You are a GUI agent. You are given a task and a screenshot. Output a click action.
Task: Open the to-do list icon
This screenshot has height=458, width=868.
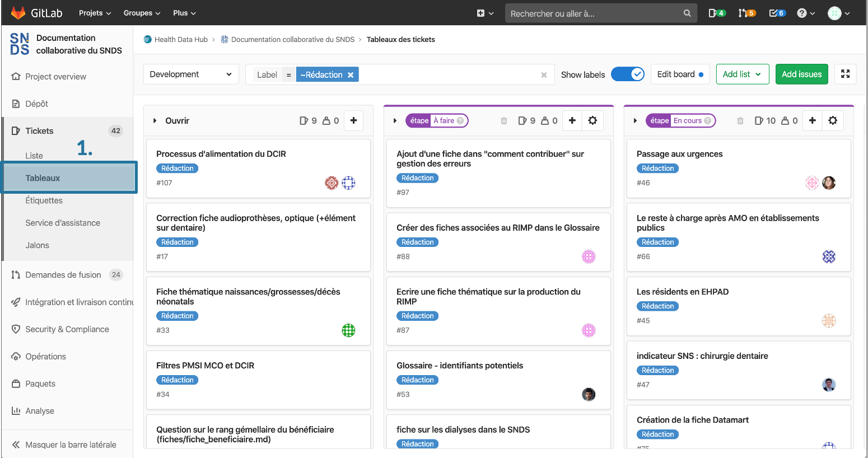[777, 13]
